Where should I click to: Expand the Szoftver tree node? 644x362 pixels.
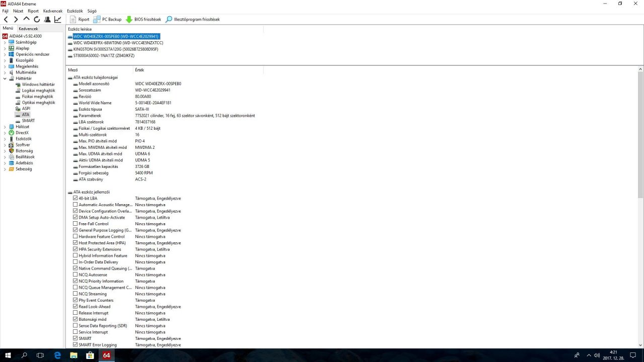click(x=5, y=145)
